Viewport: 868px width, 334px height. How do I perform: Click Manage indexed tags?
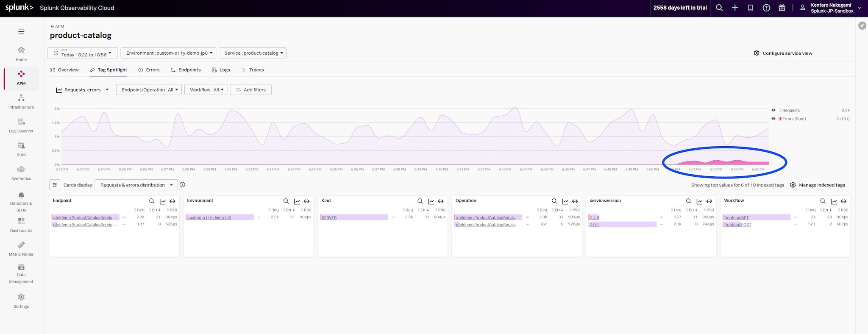point(818,185)
